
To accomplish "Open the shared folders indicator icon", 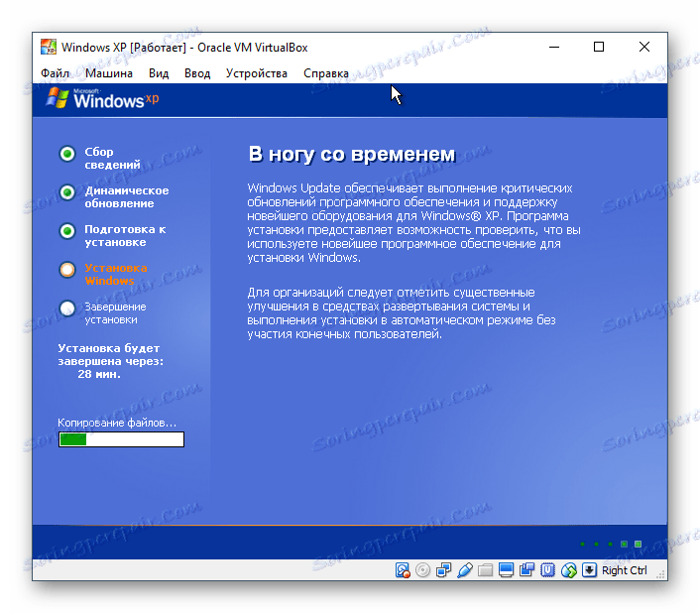I will 485,570.
